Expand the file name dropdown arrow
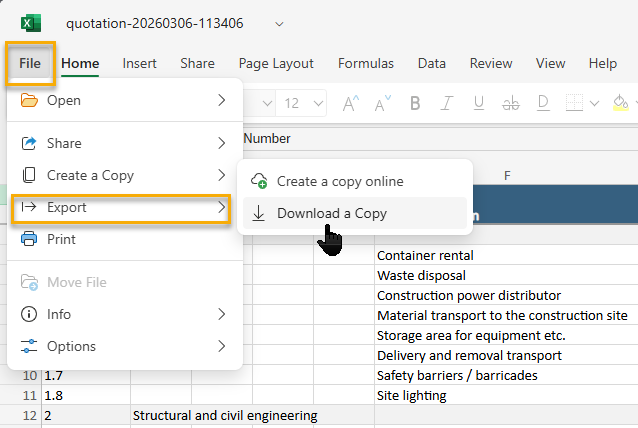 click(278, 23)
